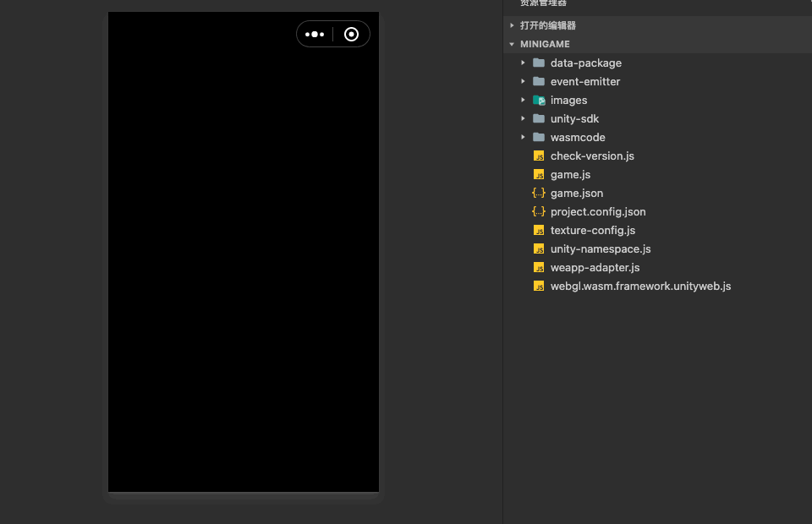Click the event-emitter folder icon
The image size is (812, 524).
click(539, 81)
